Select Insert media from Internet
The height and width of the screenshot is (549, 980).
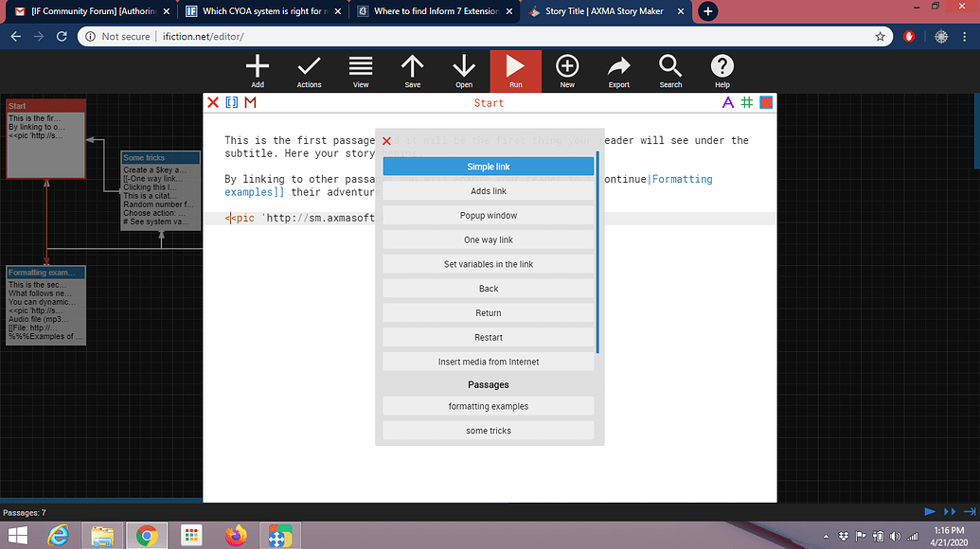tap(489, 362)
